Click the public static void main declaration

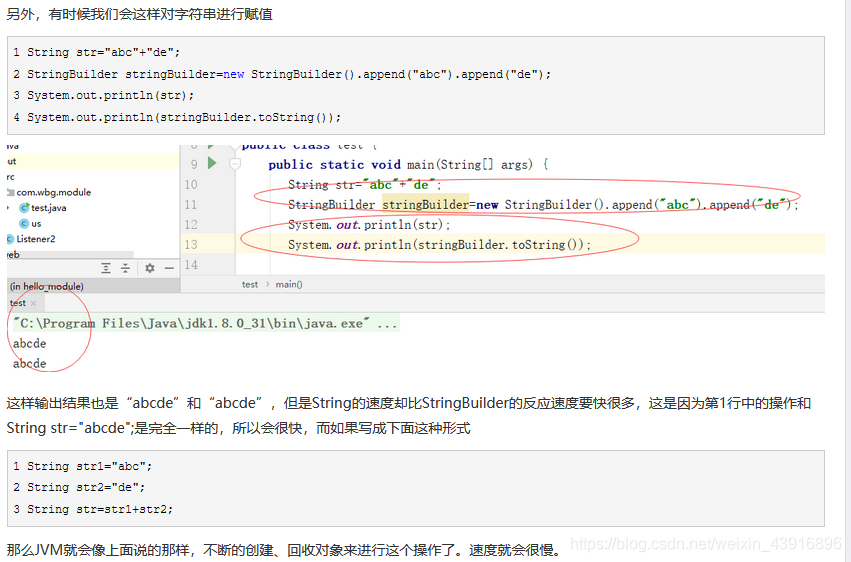(408, 164)
